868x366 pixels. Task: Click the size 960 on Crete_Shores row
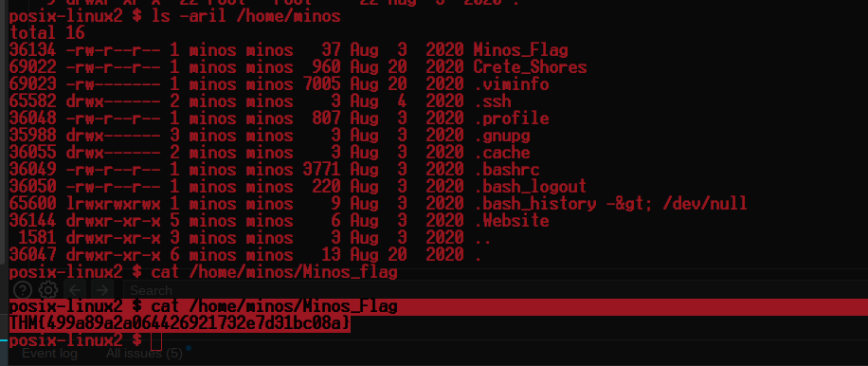[326, 67]
